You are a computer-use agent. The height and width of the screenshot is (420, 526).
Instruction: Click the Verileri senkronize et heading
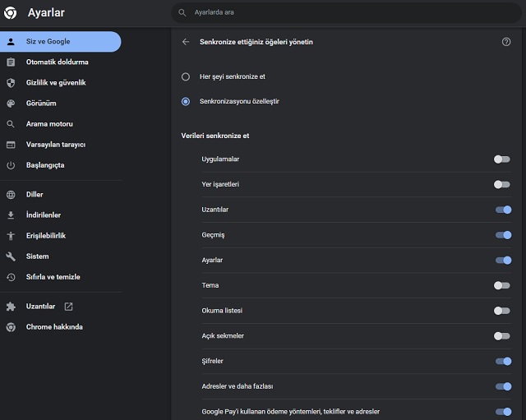(215, 136)
